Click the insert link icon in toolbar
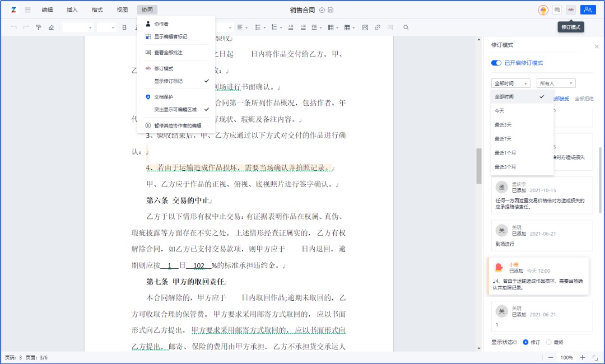This screenshot has height=364, width=605. [x=378, y=27]
